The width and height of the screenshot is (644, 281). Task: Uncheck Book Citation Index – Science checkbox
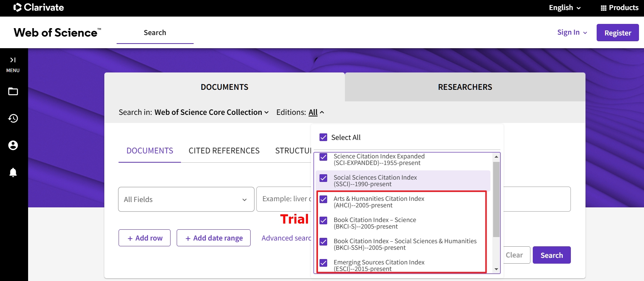[323, 220]
